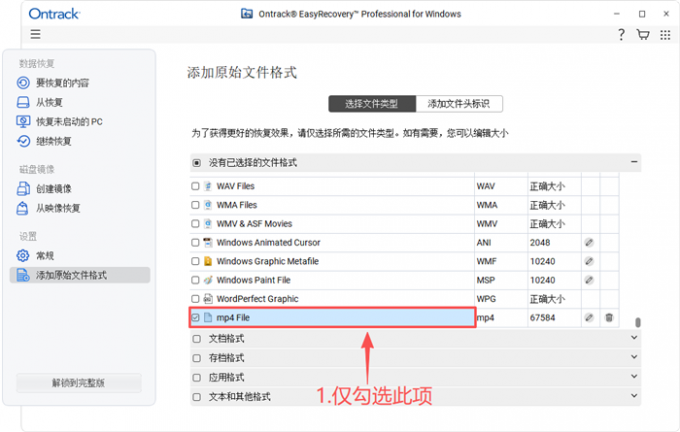Click the 从映像恢复 icon
680x432 pixels.
[23, 208]
